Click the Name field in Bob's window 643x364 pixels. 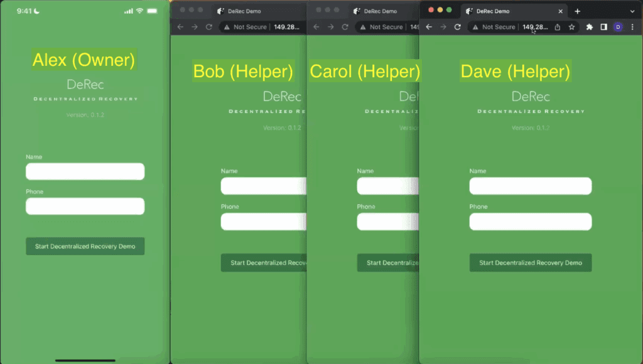tap(263, 186)
